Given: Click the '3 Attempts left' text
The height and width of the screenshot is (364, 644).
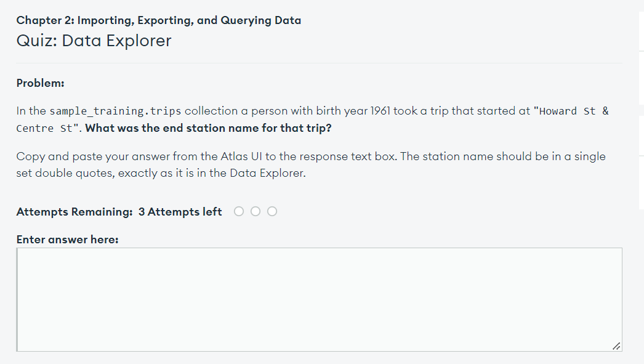Looking at the screenshot, I should click(x=180, y=212).
